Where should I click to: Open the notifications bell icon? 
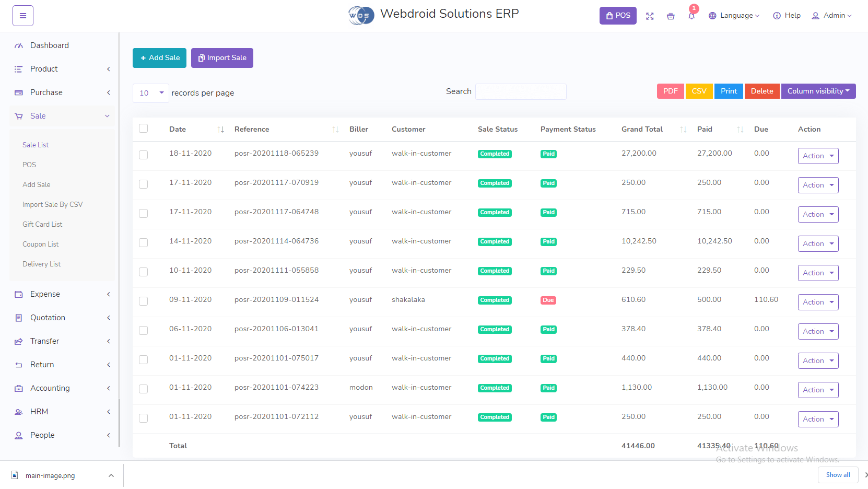(x=691, y=16)
